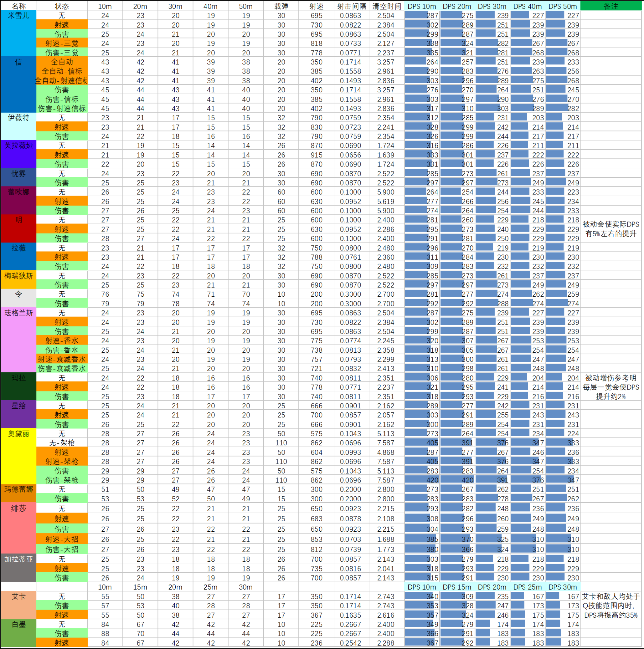Select the 玛拉 name cell
Screen dimensions: 644x649
tap(18, 386)
